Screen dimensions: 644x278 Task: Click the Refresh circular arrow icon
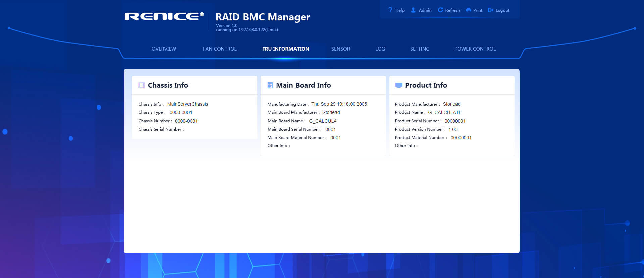point(440,10)
